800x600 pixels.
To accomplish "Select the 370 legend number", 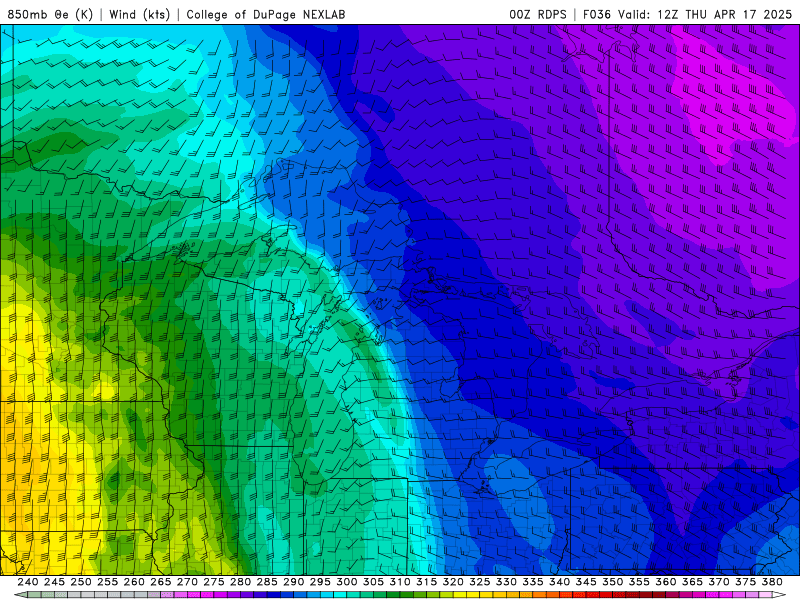I will pyautogui.click(x=718, y=582).
